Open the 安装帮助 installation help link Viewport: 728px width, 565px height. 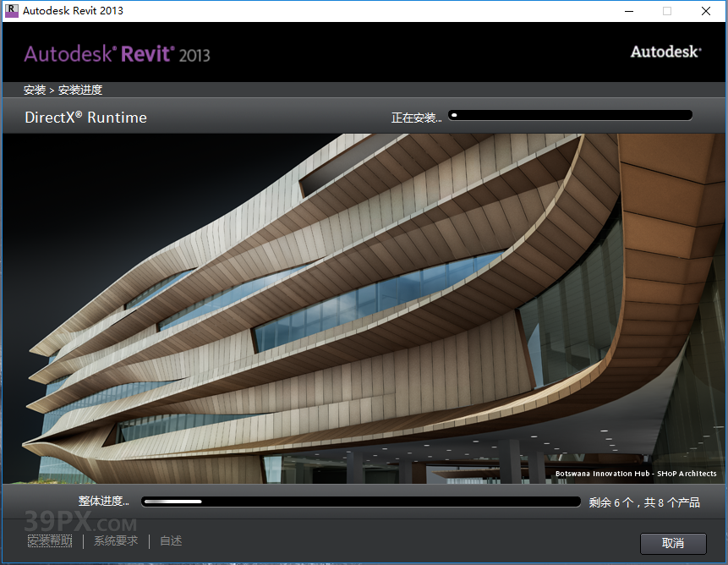click(50, 540)
